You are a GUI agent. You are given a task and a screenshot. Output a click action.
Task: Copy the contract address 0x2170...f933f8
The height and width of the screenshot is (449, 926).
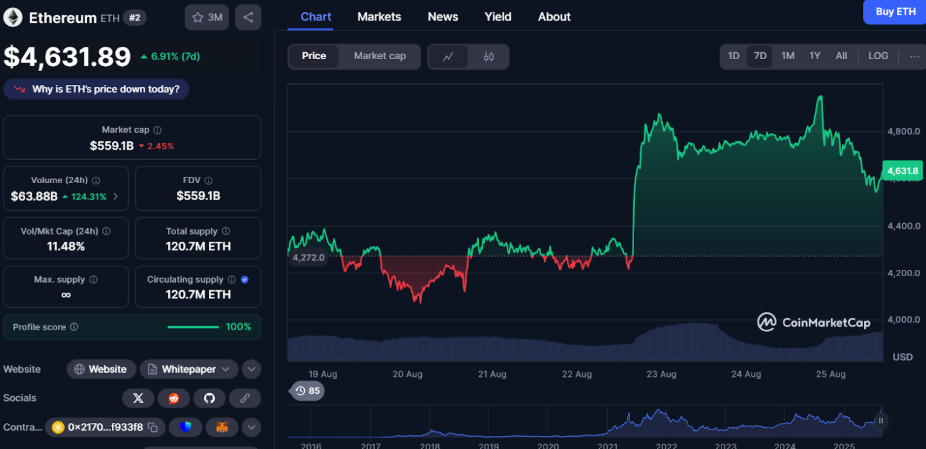(153, 428)
